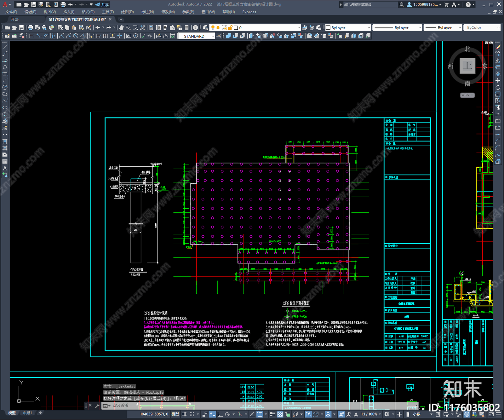
Task: Open the 标注(N) menu
Action: tap(147, 12)
